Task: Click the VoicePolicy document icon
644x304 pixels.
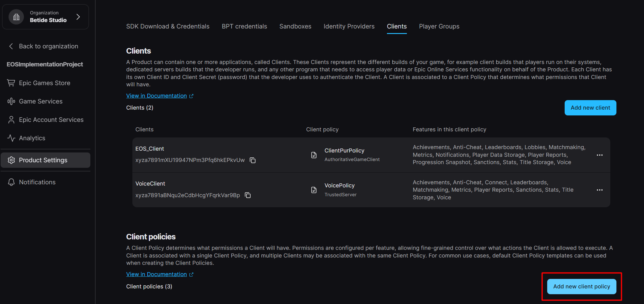Action: pos(314,190)
